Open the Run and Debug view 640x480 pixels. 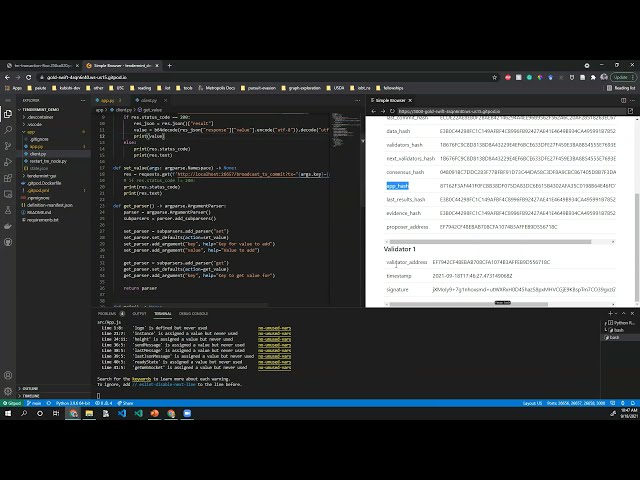pos(8,162)
